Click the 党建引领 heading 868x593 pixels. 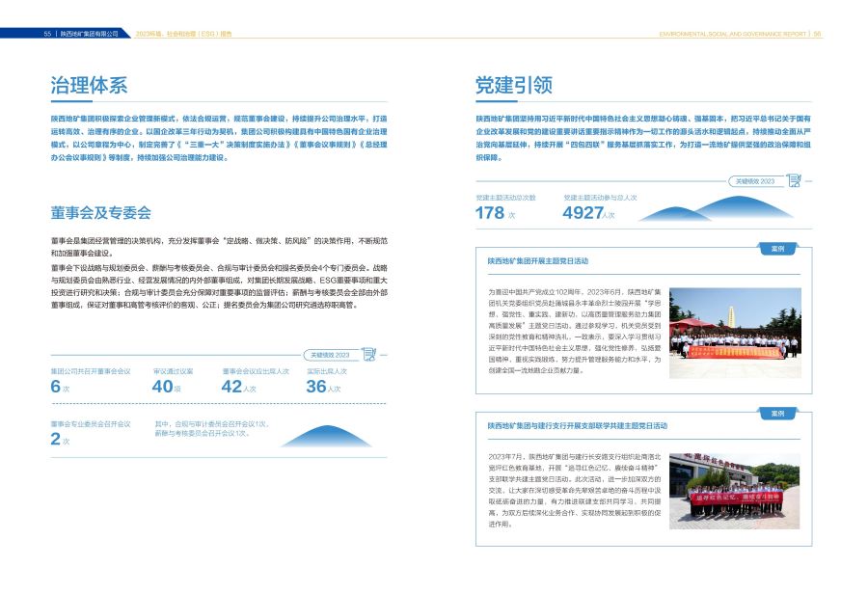click(514, 85)
